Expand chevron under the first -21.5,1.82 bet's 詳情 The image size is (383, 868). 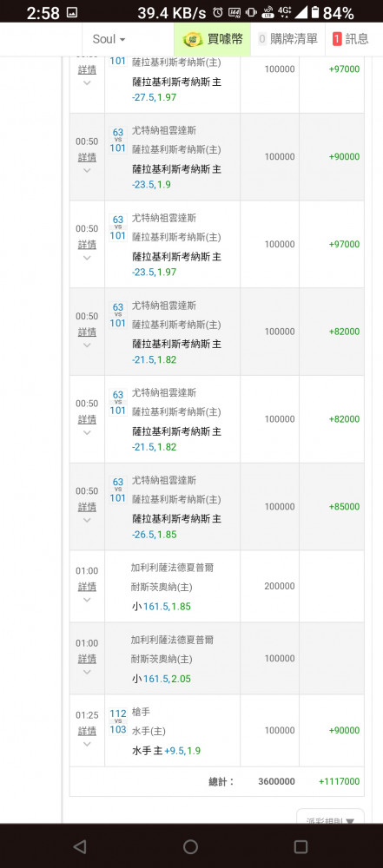(87, 345)
